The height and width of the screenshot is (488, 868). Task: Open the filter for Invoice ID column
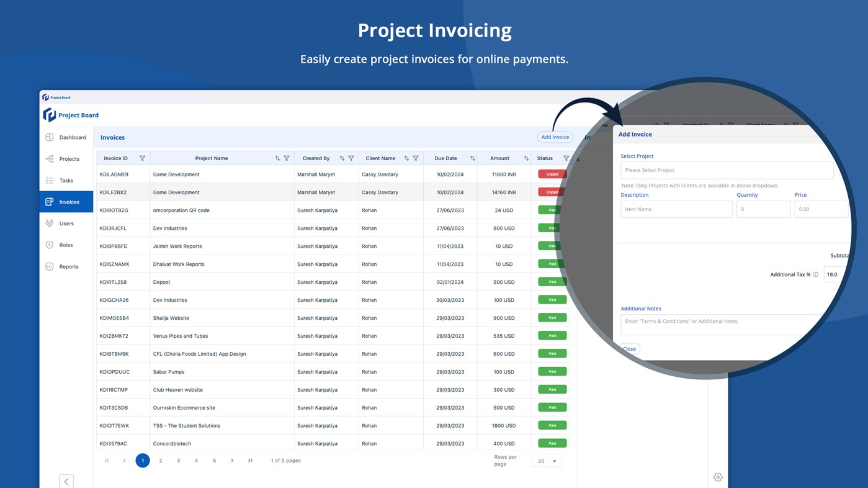[141, 158]
